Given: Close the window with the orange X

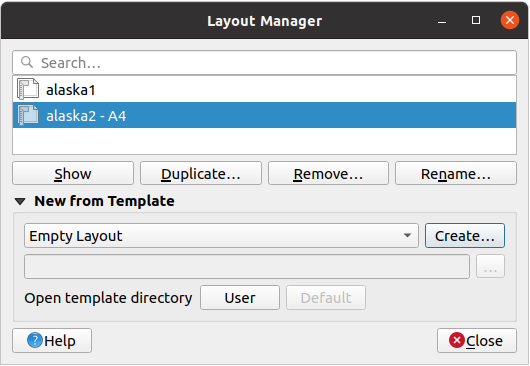Looking at the screenshot, I should pyautogui.click(x=510, y=20).
